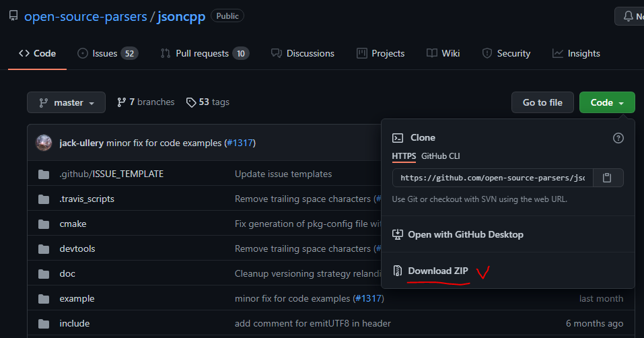The image size is (644, 338).
Task: Open Update issue templates commit message
Action: [x=283, y=174]
